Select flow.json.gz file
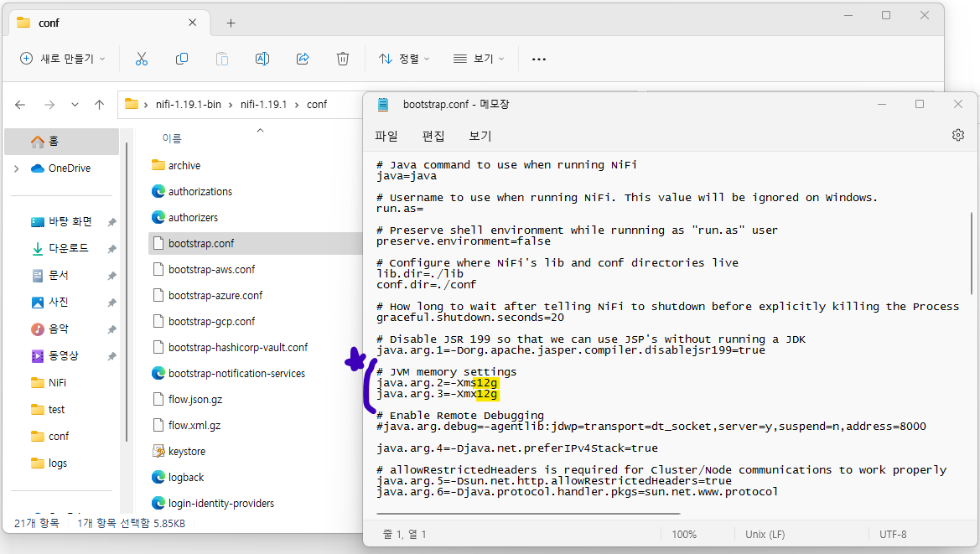The image size is (980, 554). coord(195,400)
